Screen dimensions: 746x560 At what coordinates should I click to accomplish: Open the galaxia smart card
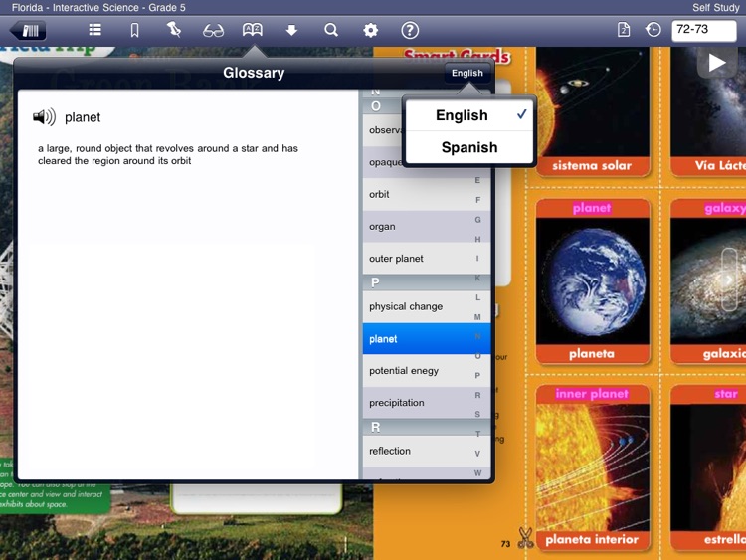click(708, 281)
